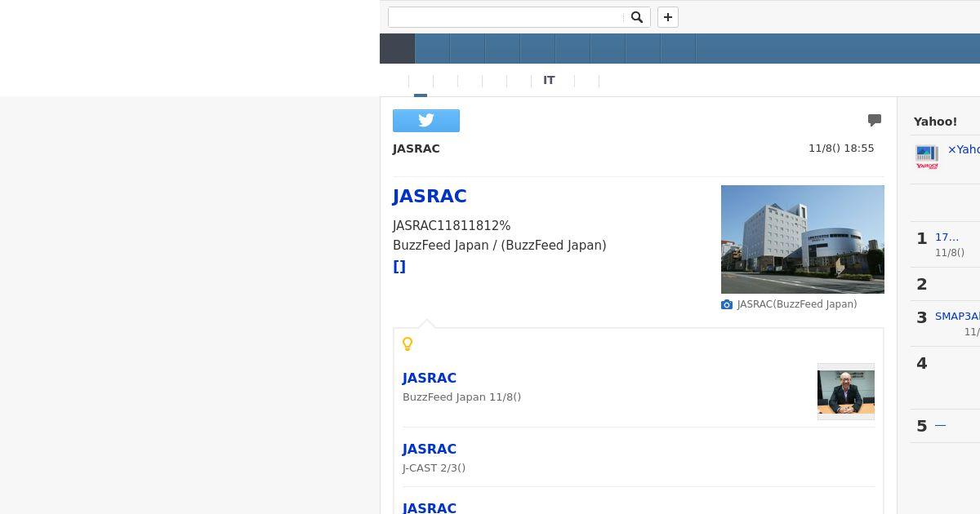This screenshot has height=514, width=980.
Task: Select the IT category tab
Action: [x=549, y=80]
